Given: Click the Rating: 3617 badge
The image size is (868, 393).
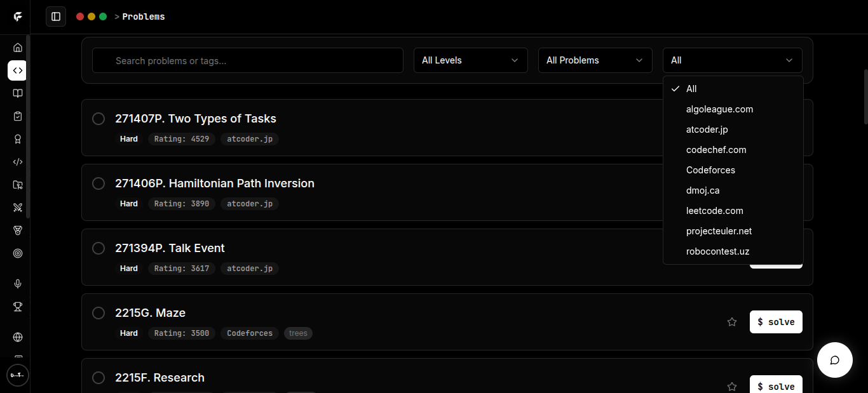Looking at the screenshot, I should (182, 269).
